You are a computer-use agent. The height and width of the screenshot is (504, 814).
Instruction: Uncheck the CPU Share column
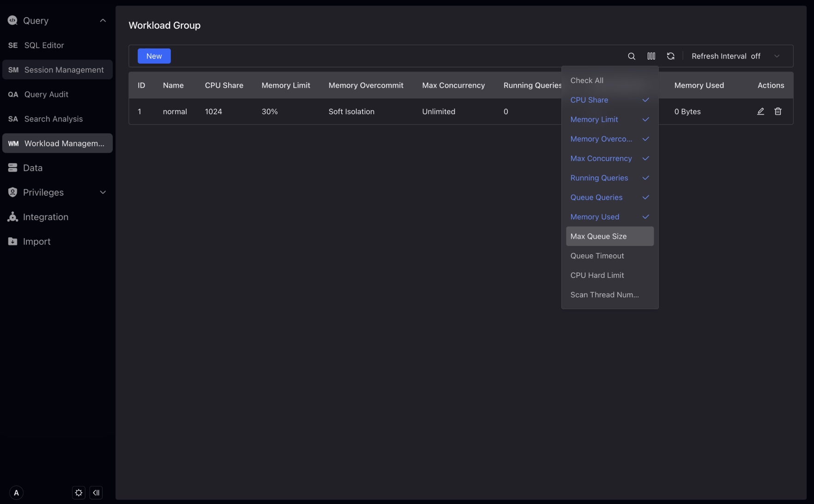tap(609, 100)
